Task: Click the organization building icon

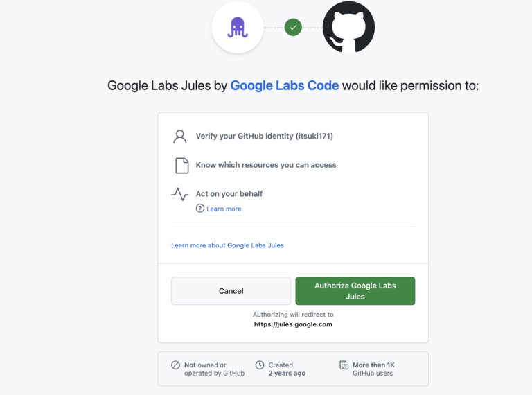Action: (344, 365)
